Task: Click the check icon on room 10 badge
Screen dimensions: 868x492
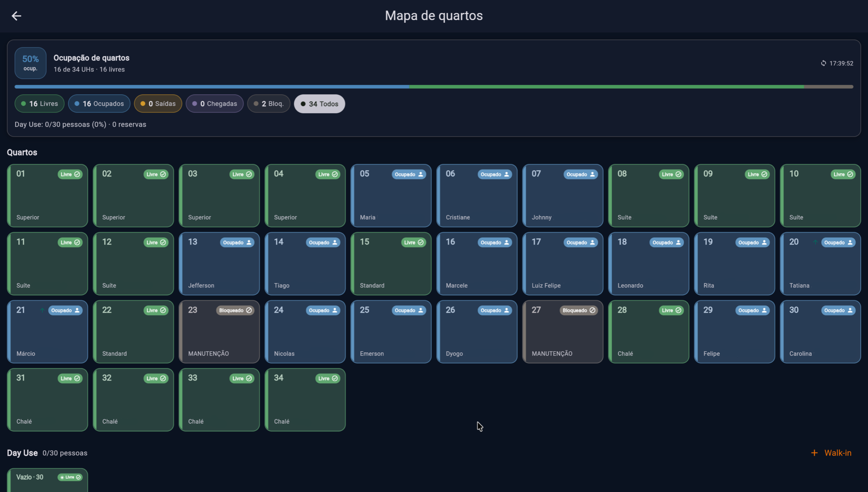Action: coord(850,174)
